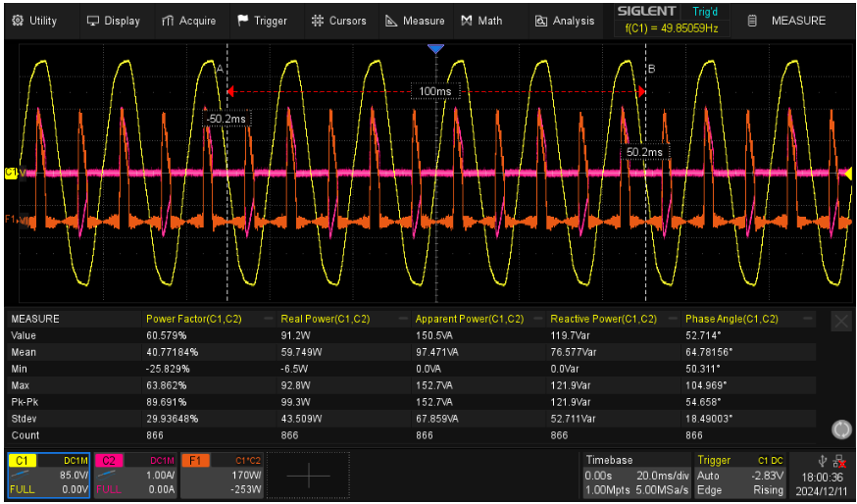Open the Measure menu
The width and height of the screenshot is (857, 504).
tap(415, 21)
